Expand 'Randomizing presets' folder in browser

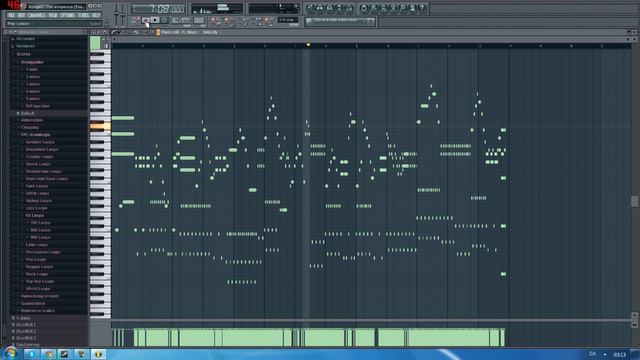[40, 296]
